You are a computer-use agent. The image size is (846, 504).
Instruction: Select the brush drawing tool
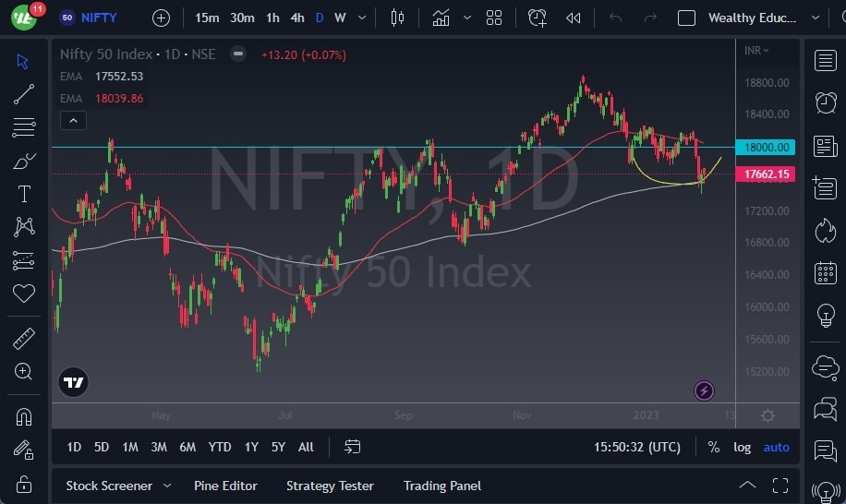click(x=24, y=161)
